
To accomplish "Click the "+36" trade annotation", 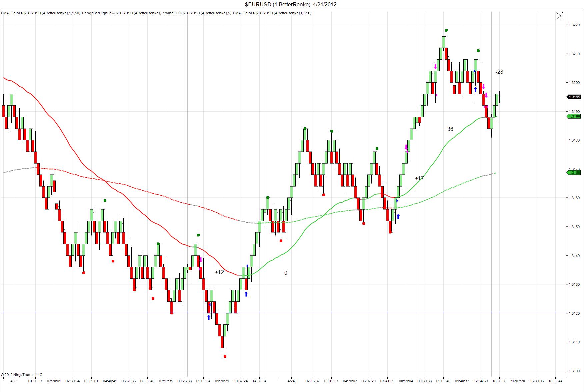I will [x=449, y=129].
